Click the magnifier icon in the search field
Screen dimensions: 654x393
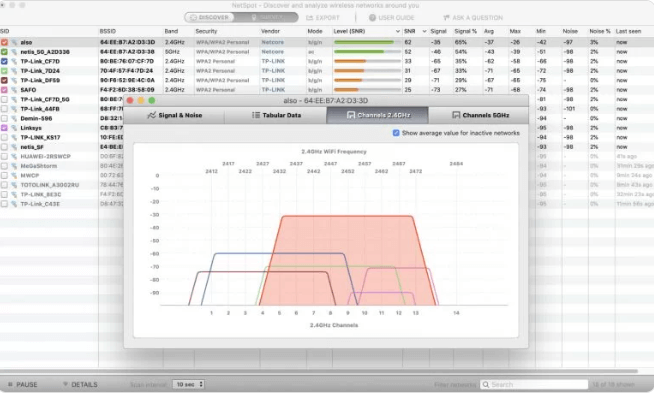click(x=486, y=384)
